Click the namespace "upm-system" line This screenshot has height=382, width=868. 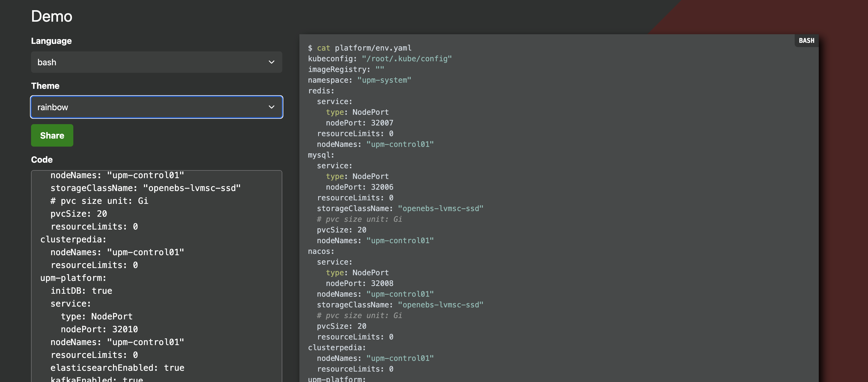coord(360,80)
